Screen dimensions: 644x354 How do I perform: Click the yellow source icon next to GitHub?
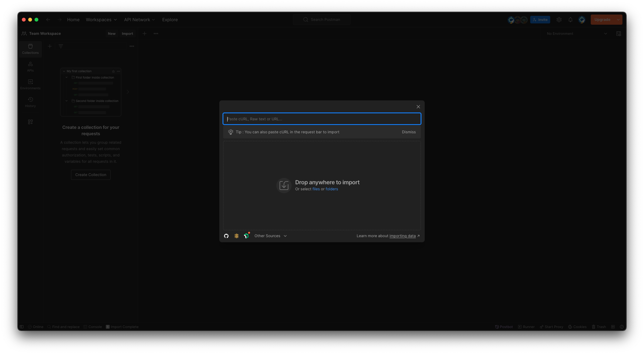click(236, 236)
